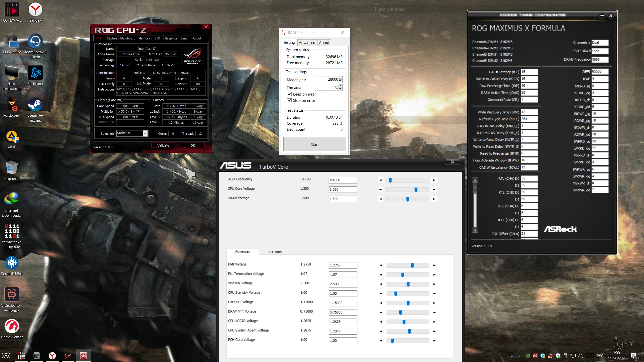The height and width of the screenshot is (362, 644).
Task: Click the Validate button in CPU-Z
Action: 163,145
